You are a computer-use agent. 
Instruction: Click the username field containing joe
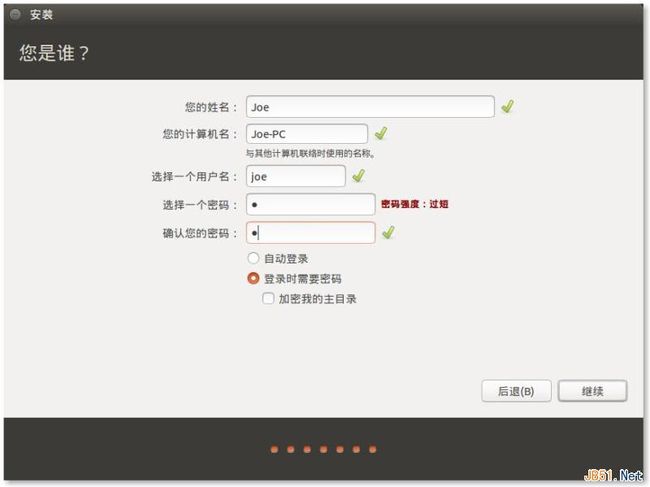click(x=295, y=176)
